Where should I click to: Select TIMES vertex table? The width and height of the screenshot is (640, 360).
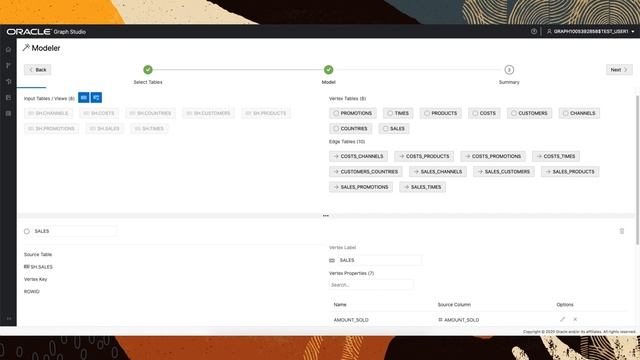click(x=398, y=113)
